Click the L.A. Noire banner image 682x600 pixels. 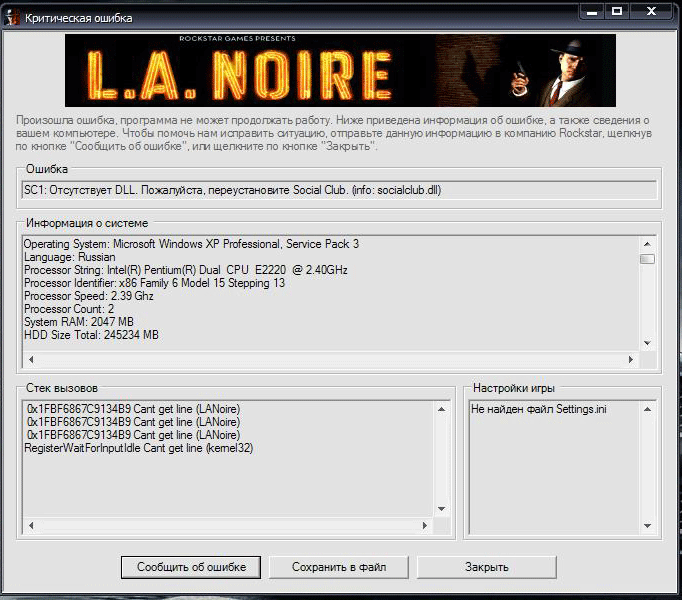(340, 70)
